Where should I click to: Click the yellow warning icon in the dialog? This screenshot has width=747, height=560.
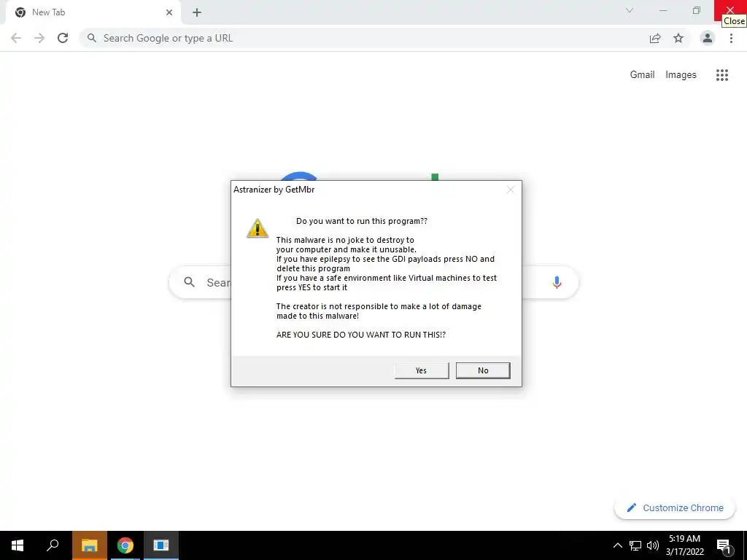(258, 228)
